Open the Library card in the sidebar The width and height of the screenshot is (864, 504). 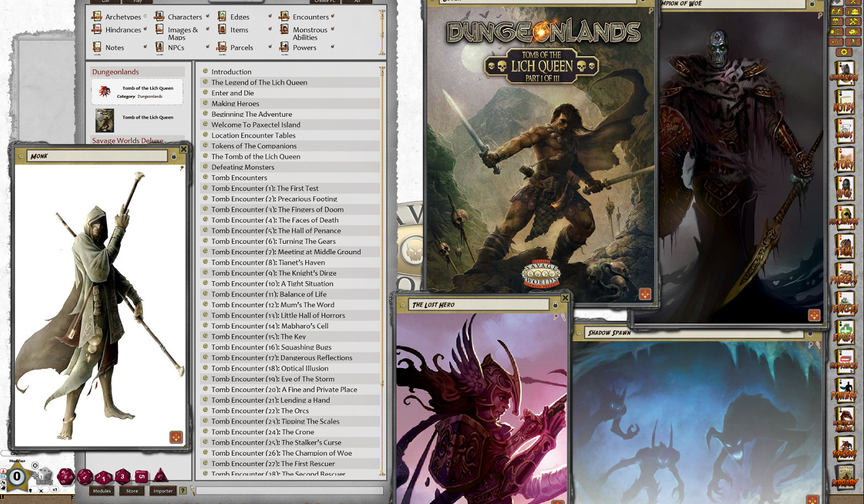point(844,478)
